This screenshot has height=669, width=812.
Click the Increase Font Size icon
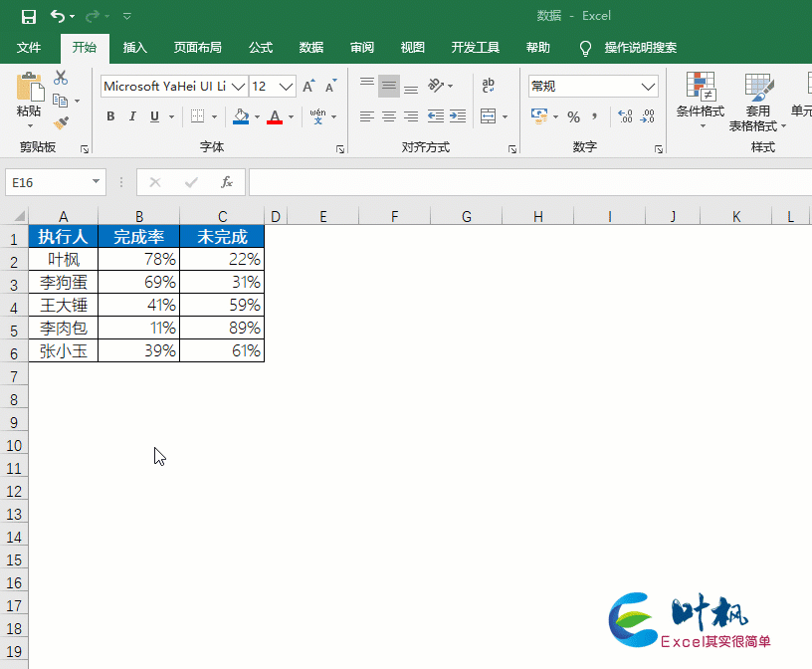point(306,84)
